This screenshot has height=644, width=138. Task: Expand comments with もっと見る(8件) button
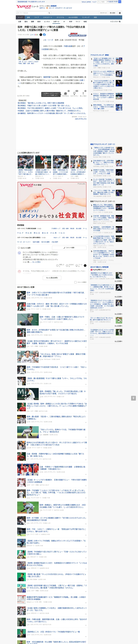pyautogui.click(x=52, y=278)
